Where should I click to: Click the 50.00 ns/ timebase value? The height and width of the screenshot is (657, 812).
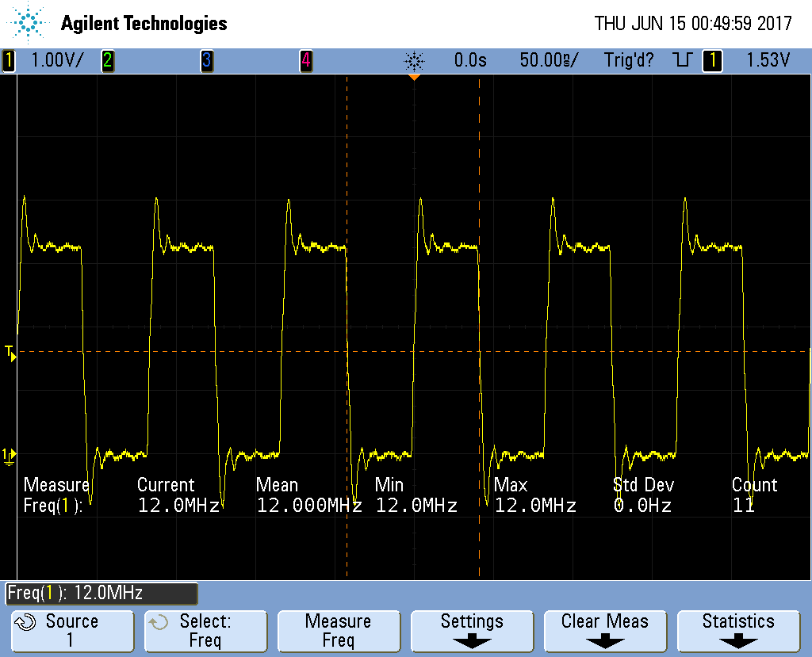pos(549,60)
